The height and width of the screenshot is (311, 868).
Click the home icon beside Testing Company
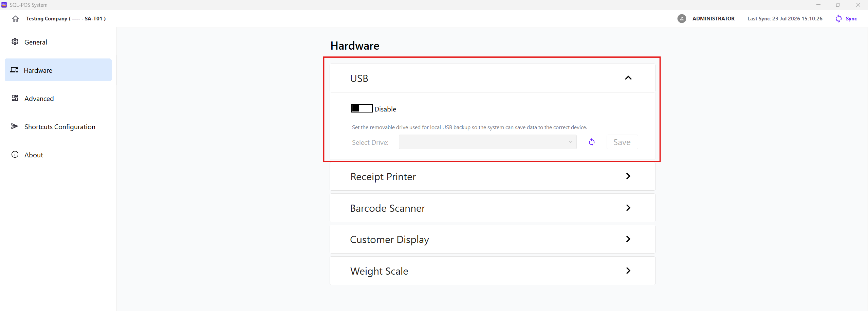click(x=15, y=19)
